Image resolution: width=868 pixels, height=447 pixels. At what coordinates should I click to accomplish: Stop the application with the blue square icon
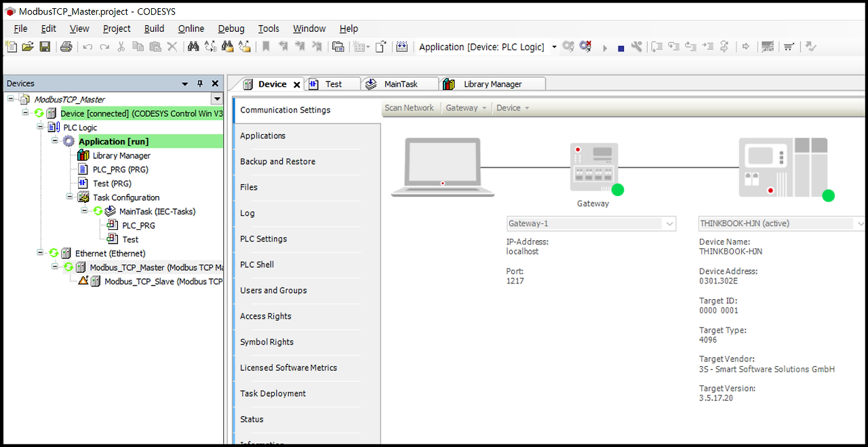(620, 46)
